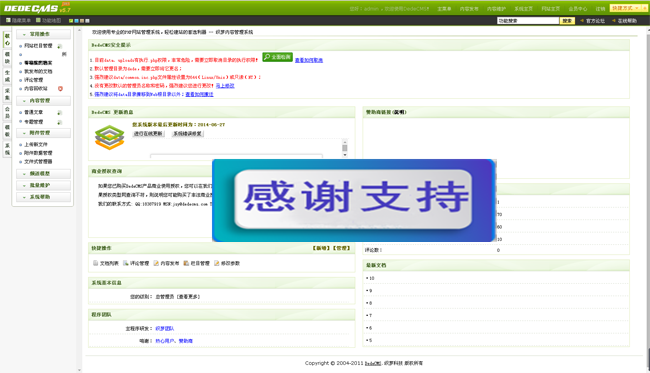Collapse the 常用操作 sidebar group
Image resolution: width=650 pixels, height=373 pixels.
[x=44, y=34]
